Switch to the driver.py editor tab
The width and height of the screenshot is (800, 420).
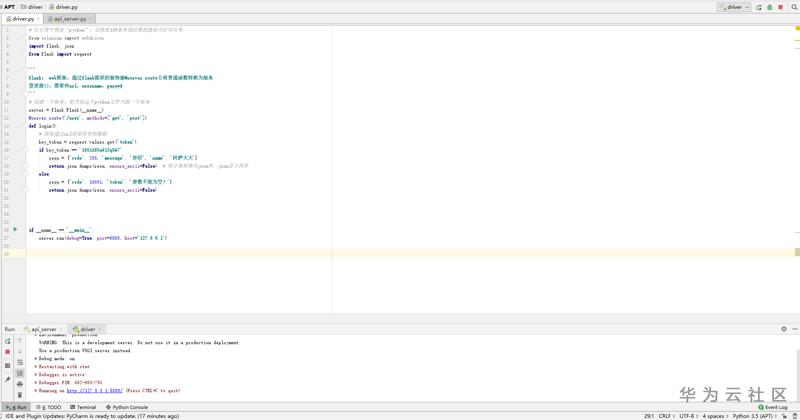[20, 19]
